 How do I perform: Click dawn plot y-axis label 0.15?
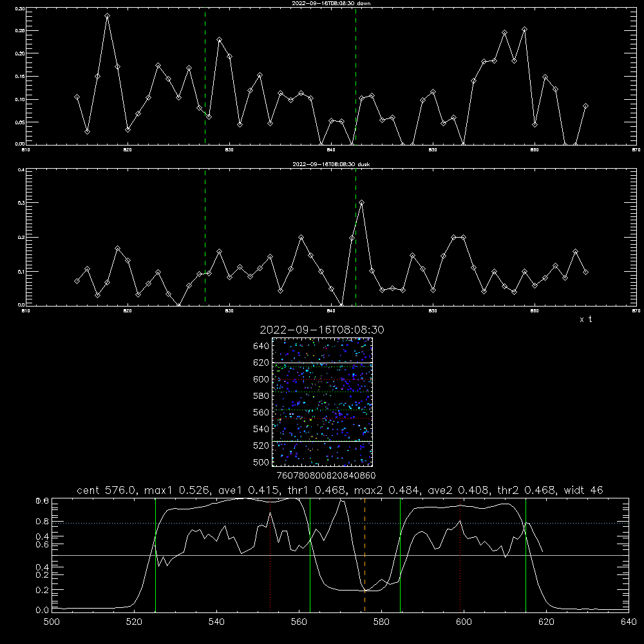point(20,77)
